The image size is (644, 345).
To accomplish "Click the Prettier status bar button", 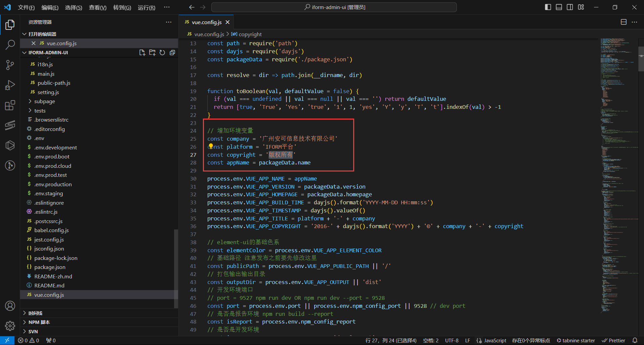I will tap(613, 340).
